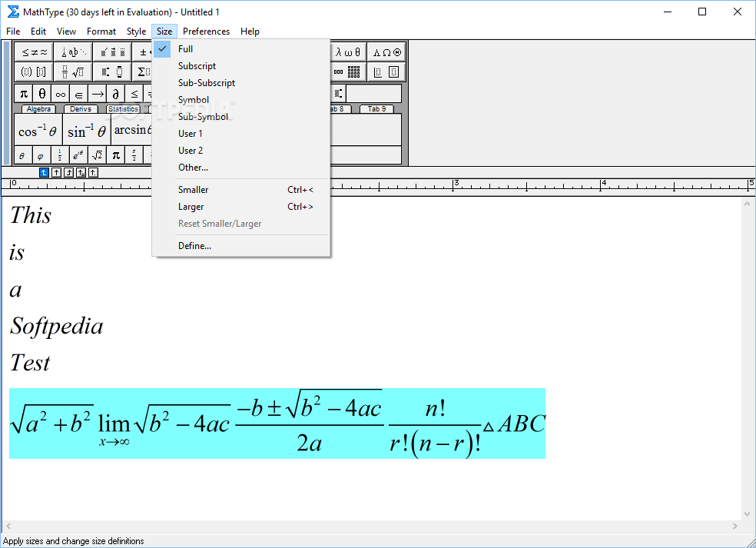The width and height of the screenshot is (756, 548).
Task: Select right tab stop marker
Action: (x=68, y=172)
